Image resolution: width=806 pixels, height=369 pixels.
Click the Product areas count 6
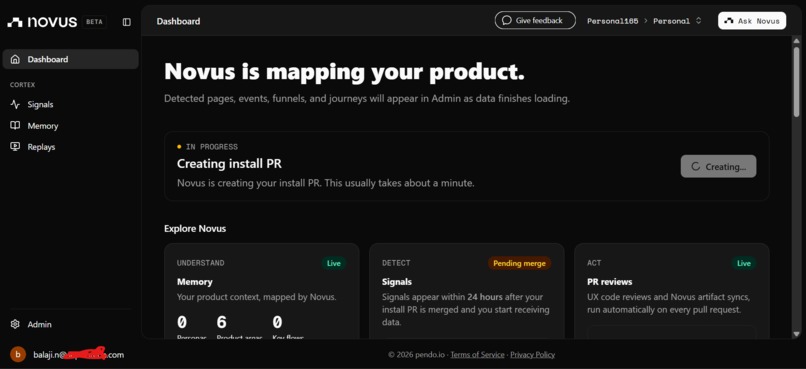(x=222, y=322)
